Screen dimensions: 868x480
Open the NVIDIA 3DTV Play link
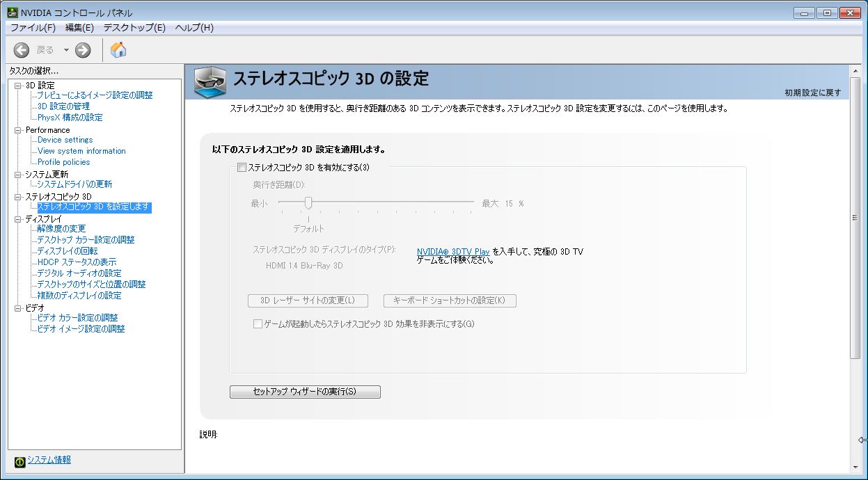pyautogui.click(x=453, y=251)
